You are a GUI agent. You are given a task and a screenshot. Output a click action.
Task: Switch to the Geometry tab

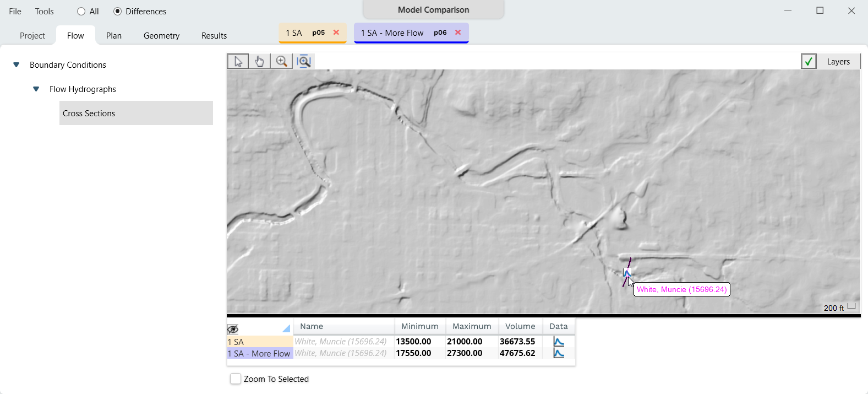tap(161, 36)
